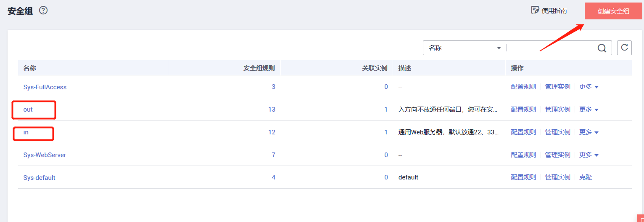Open the Sys-WebServer security group
This screenshot has width=644, height=222.
(x=45, y=155)
